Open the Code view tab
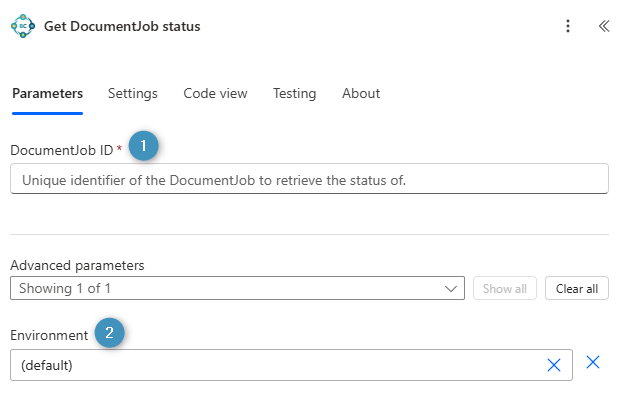The height and width of the screenshot is (393, 617). click(215, 94)
